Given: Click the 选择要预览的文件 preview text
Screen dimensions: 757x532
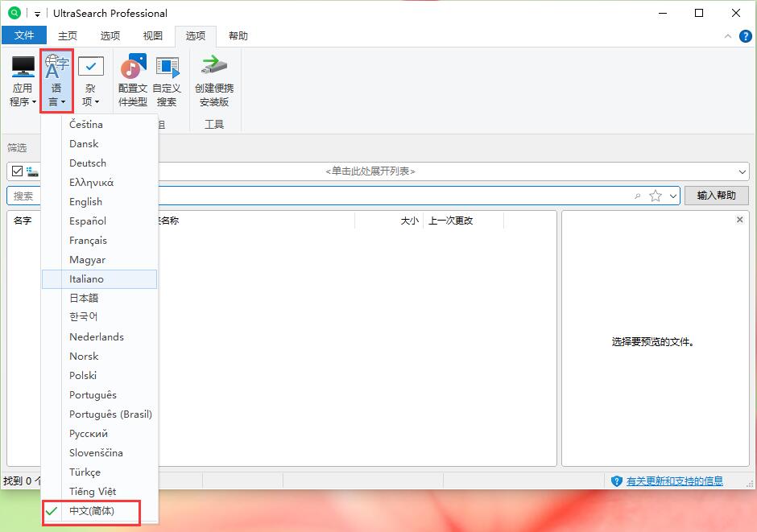Looking at the screenshot, I should (653, 342).
